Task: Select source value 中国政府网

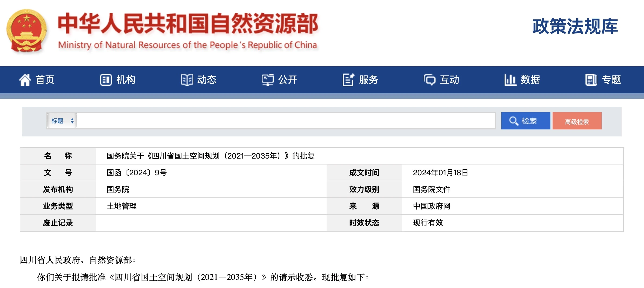Action: click(x=431, y=206)
